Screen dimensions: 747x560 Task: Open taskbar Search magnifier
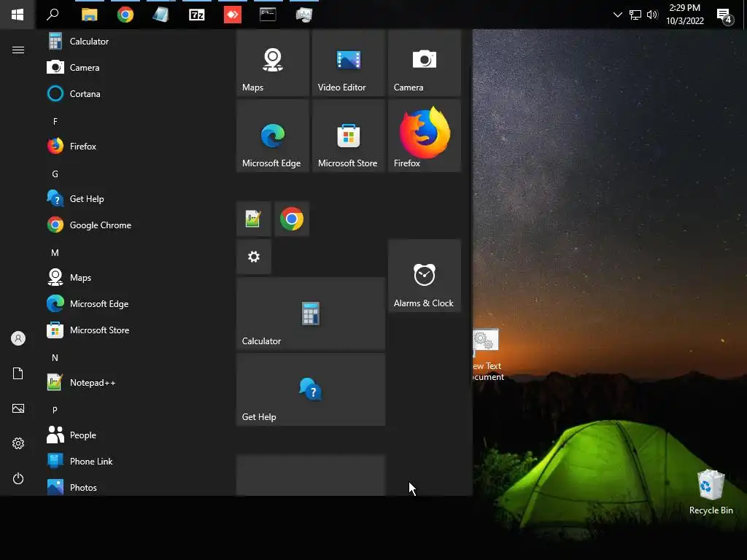[53, 15]
